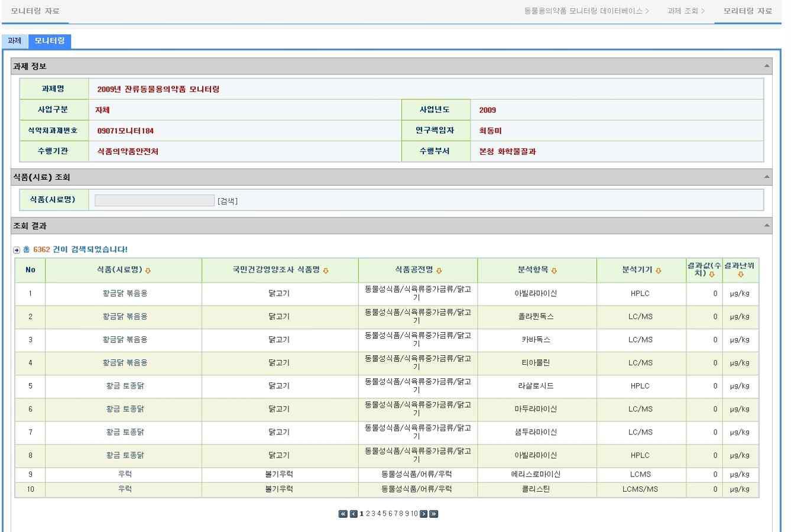Select row 7 analyte 셈두라마이신
This screenshot has width=791, height=532.
point(536,432)
